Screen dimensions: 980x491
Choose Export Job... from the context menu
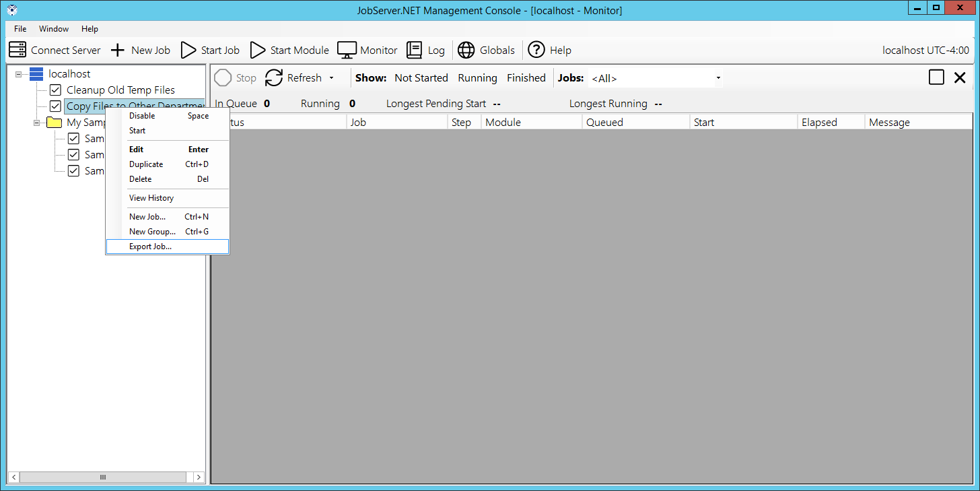click(150, 247)
